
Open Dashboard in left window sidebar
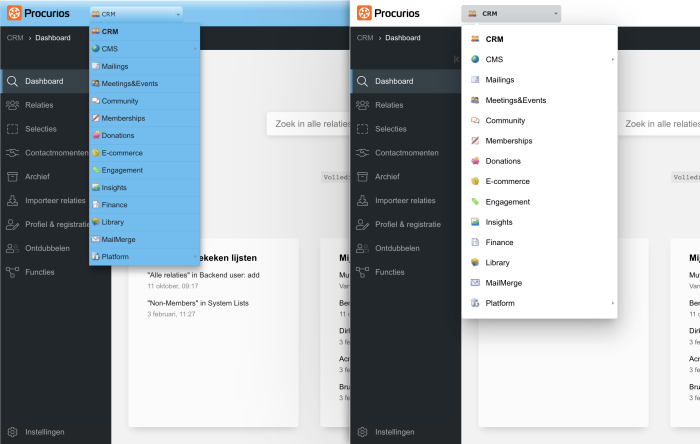coord(45,81)
